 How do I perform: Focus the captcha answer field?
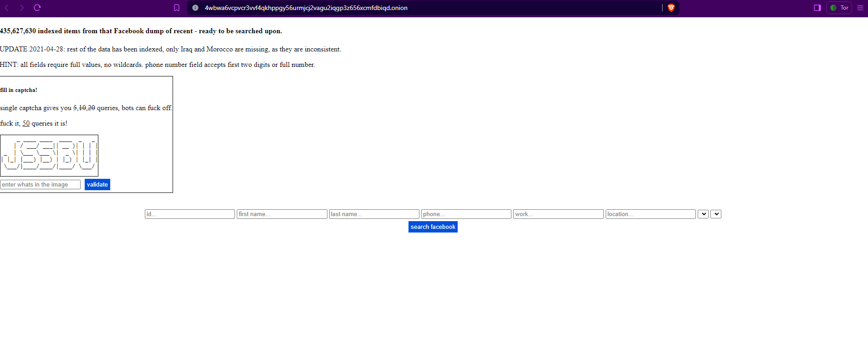point(41,184)
